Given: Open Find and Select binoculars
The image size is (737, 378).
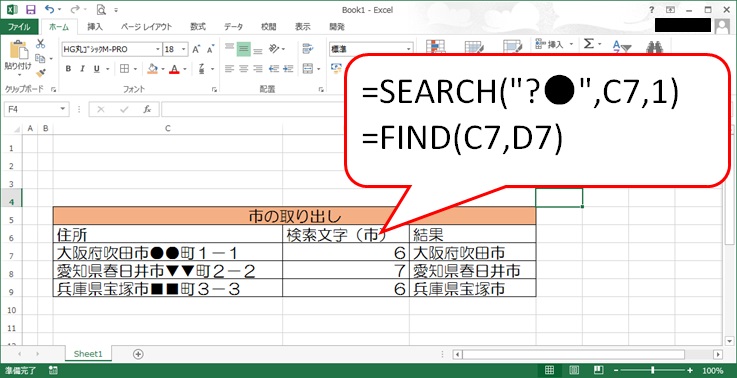Looking at the screenshot, I should 654,47.
